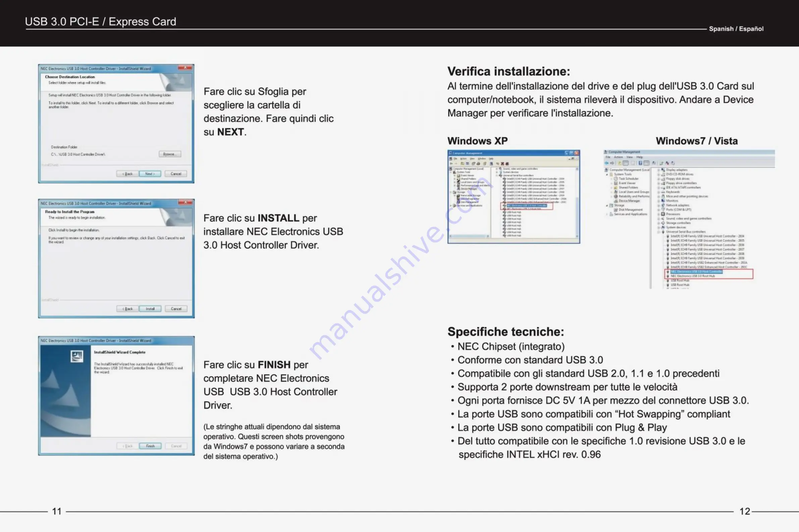Select Local Users and Groups in Windows7 tree
Image resolution: width=799 pixels, height=532 pixels.
click(x=634, y=192)
